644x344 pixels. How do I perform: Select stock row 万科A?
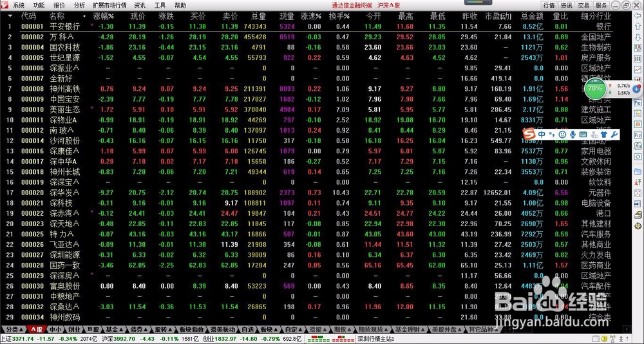pyautogui.click(x=306, y=37)
